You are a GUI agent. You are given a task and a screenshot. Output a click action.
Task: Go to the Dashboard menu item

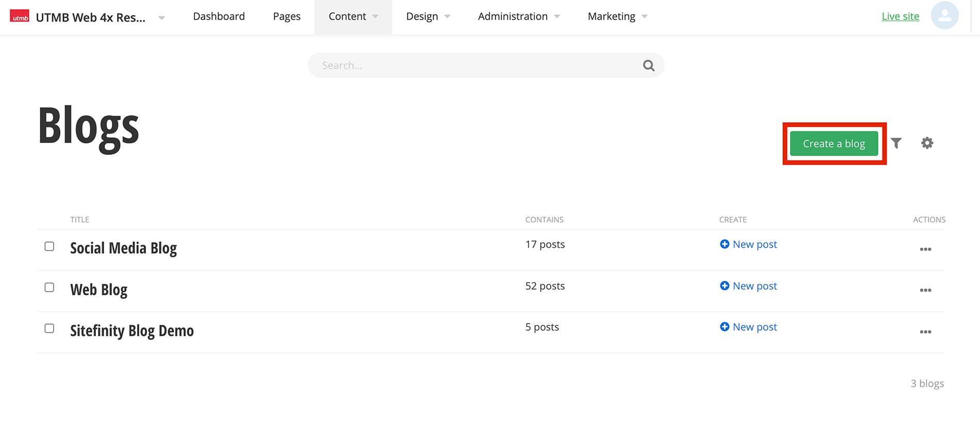pos(219,17)
